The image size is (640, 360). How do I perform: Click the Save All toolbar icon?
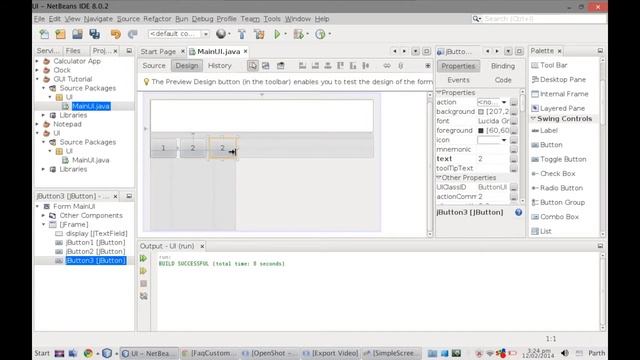[95, 34]
